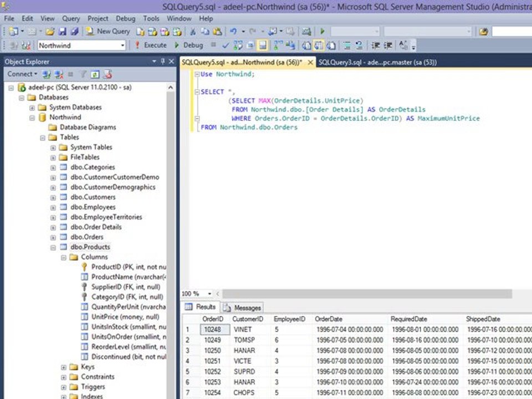Click the Save All icon
This screenshot has width=532, height=399.
(74, 32)
